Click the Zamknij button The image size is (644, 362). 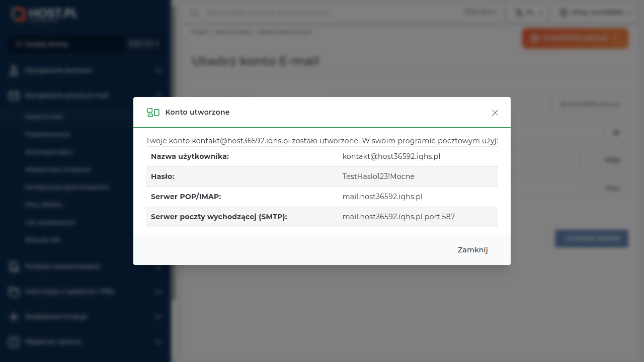tap(472, 250)
